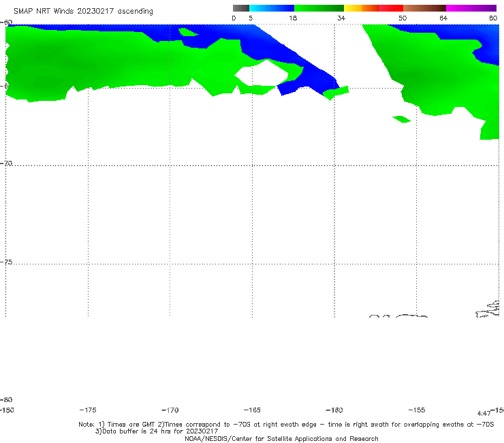504x443 pixels.
Task: Click the -70 latitude axis label
Action: (x=6, y=164)
